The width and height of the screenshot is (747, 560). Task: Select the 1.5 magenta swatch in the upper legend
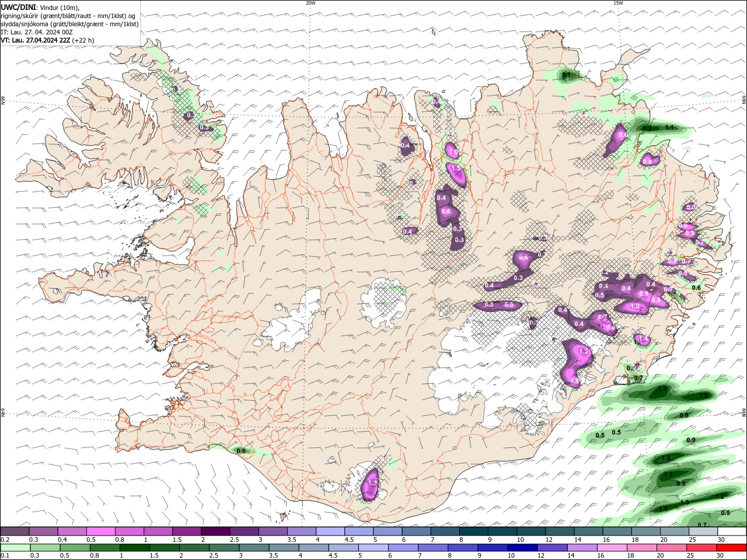pos(187,531)
